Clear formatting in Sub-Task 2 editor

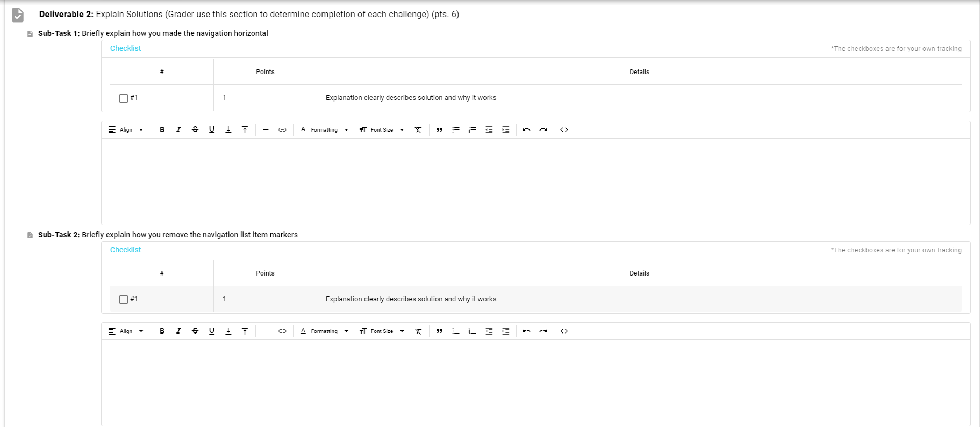[x=418, y=331]
